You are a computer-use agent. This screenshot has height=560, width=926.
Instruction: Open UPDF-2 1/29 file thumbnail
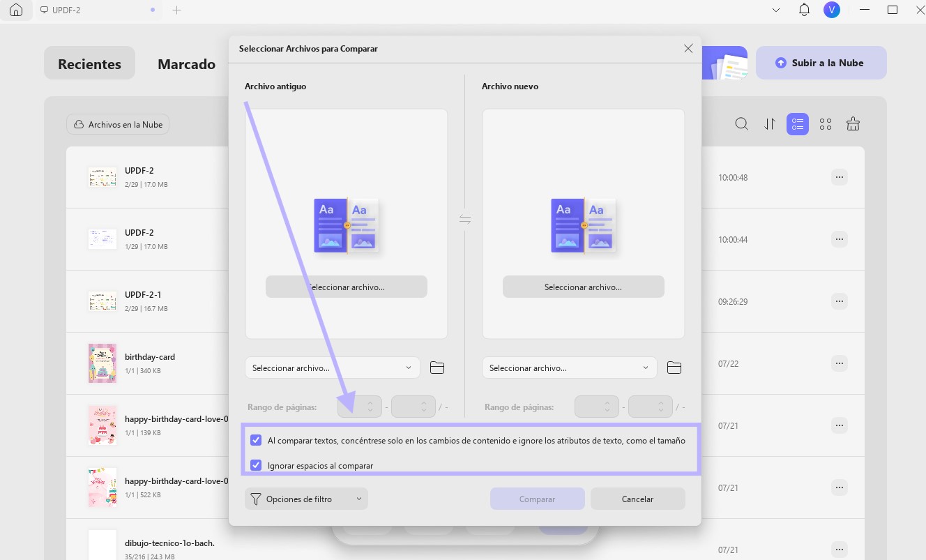point(103,239)
